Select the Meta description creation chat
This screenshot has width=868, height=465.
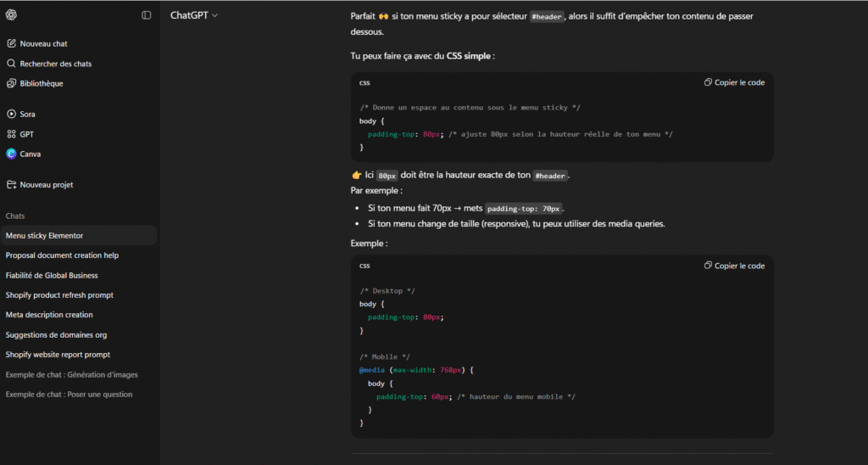(x=49, y=315)
